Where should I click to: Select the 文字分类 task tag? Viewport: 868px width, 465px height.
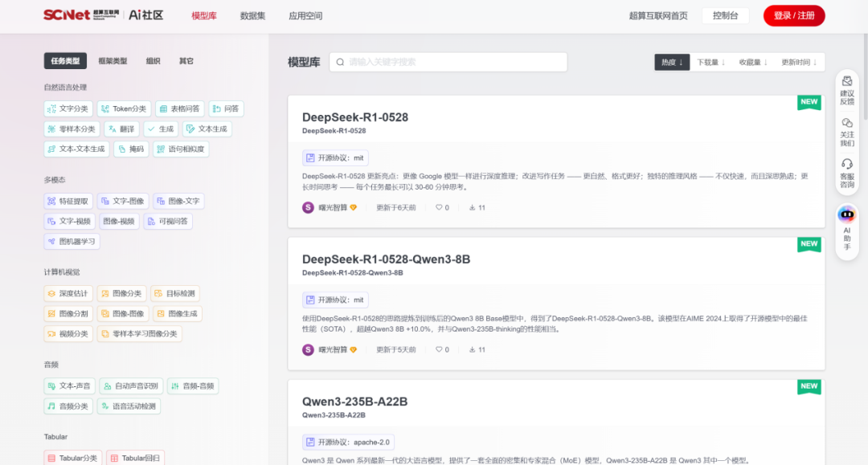point(68,109)
